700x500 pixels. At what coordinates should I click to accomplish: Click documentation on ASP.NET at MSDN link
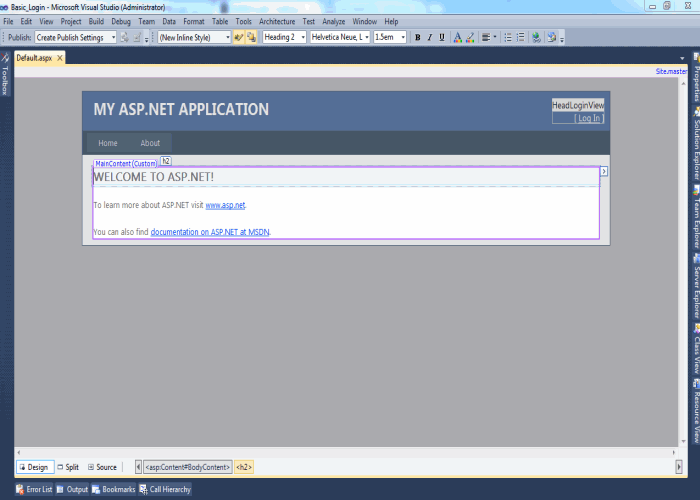click(x=210, y=232)
